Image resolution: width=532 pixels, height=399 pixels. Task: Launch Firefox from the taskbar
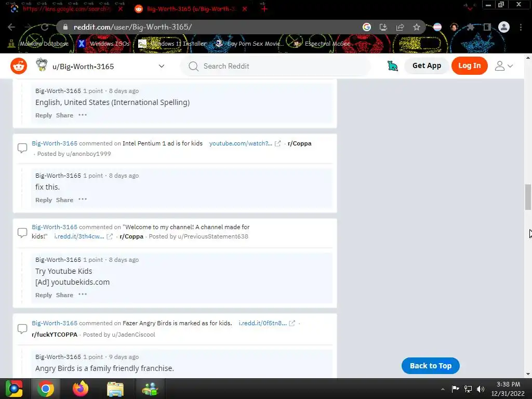click(81, 389)
